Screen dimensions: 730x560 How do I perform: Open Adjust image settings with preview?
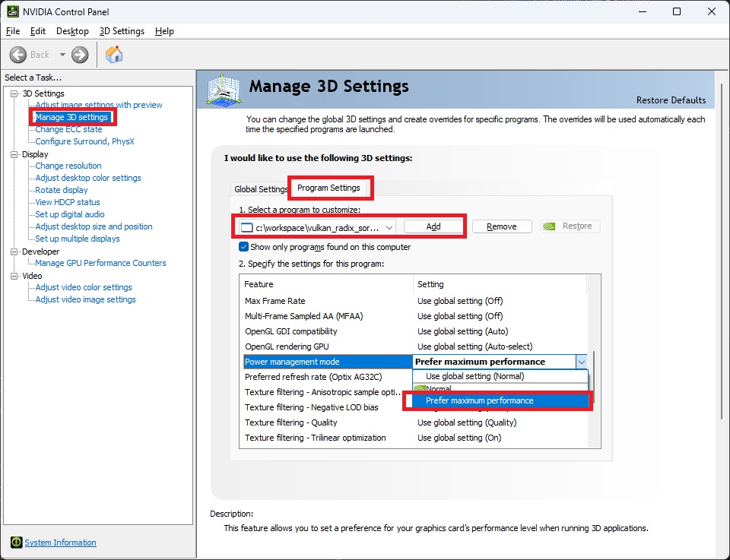(x=99, y=105)
